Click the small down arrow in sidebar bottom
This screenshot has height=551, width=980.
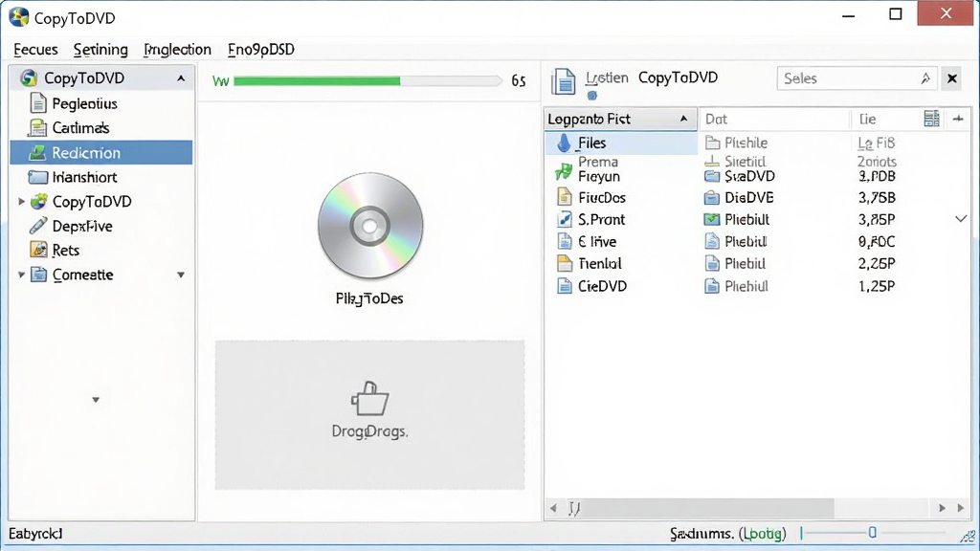point(96,400)
